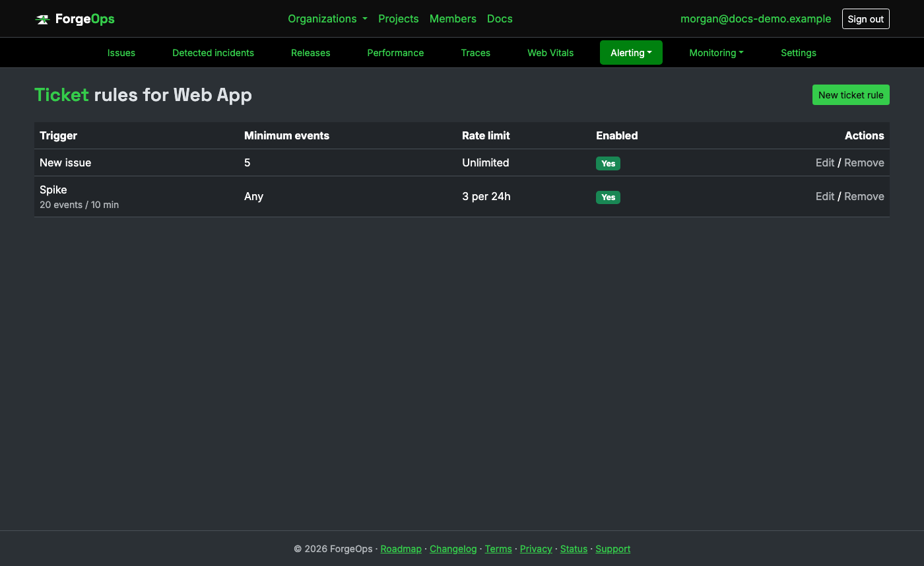This screenshot has height=566, width=924.
Task: Switch to the Web Vitals tab
Action: [x=550, y=53]
